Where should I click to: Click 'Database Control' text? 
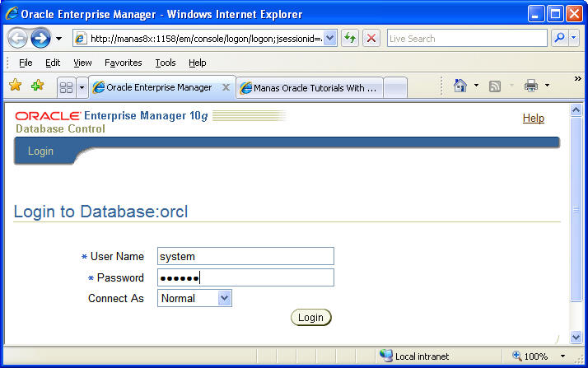[x=60, y=129]
